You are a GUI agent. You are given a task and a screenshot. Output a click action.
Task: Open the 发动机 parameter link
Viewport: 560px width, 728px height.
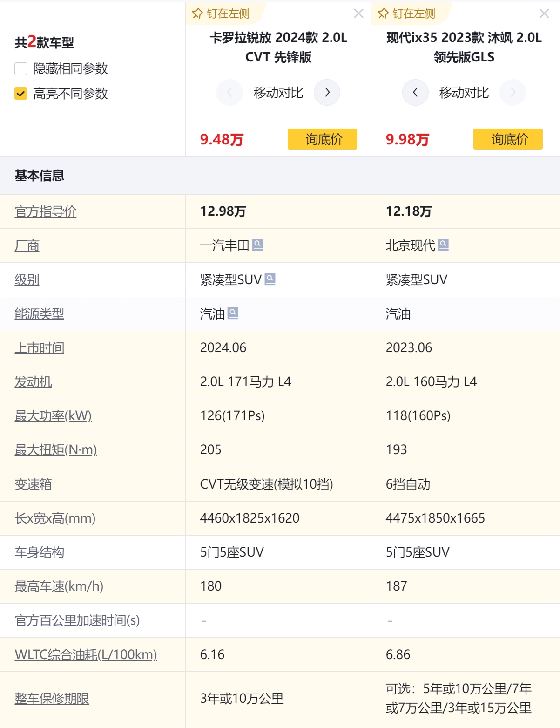pos(33,381)
